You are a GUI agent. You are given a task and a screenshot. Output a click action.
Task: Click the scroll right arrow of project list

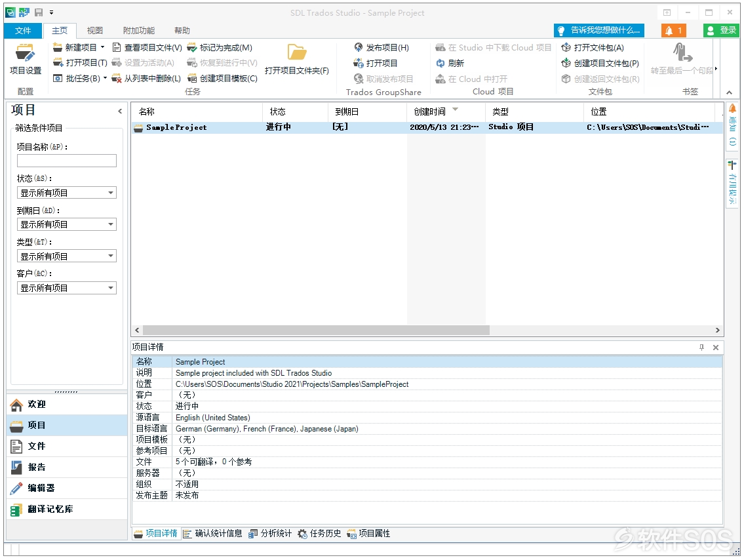(717, 330)
